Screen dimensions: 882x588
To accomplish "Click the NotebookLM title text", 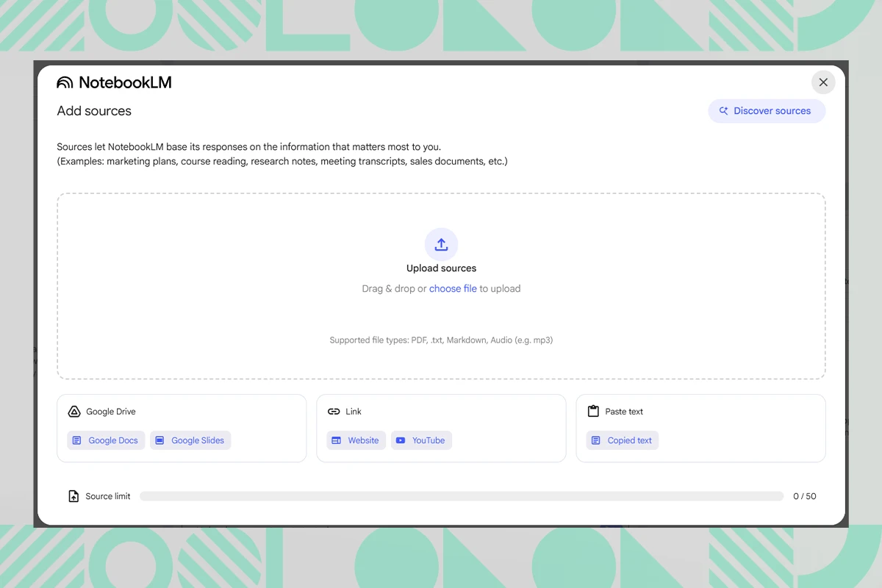I will click(x=125, y=82).
